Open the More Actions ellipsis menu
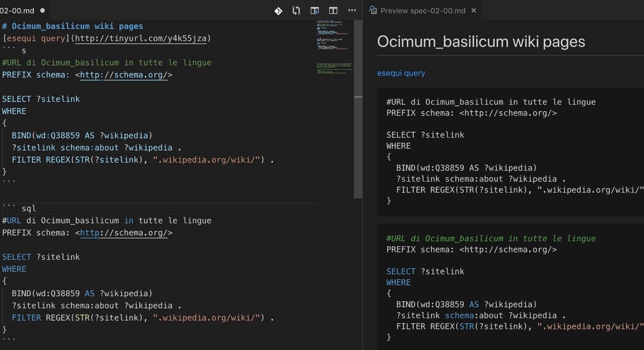Viewport: 644px width, 350px height. click(352, 10)
